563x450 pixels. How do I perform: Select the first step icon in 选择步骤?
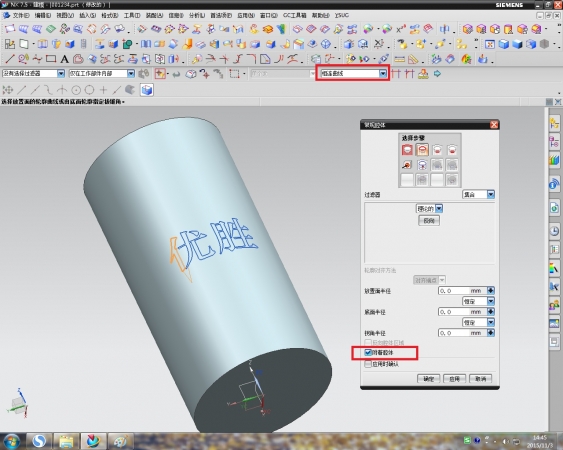407,149
